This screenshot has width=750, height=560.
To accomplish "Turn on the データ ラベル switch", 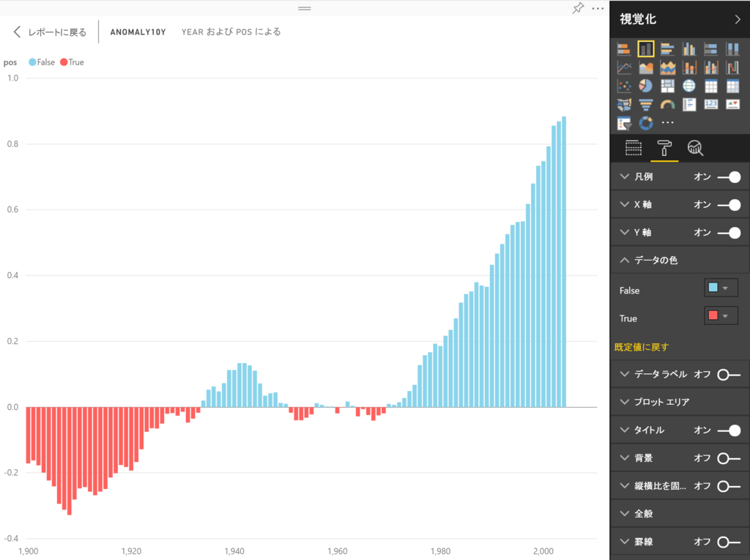I will (x=729, y=375).
